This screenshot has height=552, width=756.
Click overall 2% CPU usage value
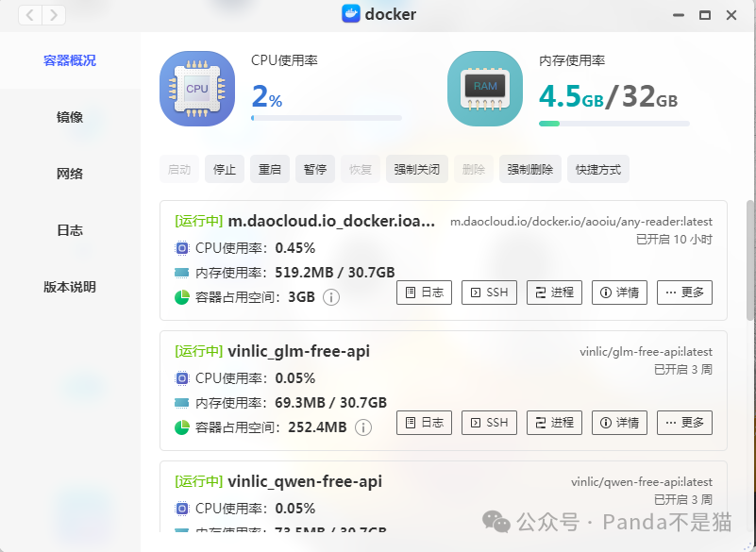(267, 96)
